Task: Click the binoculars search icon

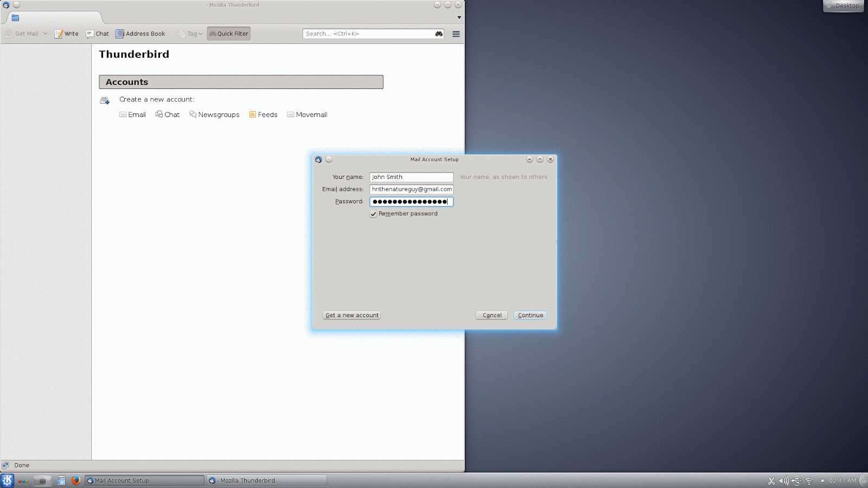Action: 439,34
